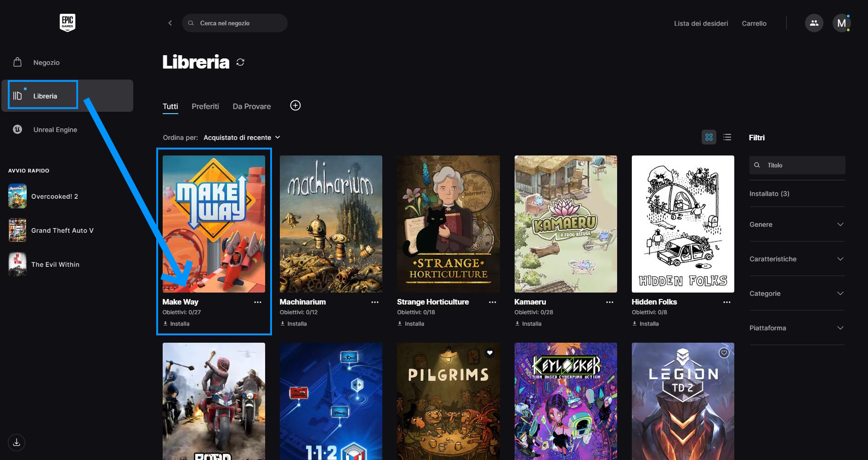The width and height of the screenshot is (868, 460).
Task: Open the Carrello link
Action: tap(754, 23)
